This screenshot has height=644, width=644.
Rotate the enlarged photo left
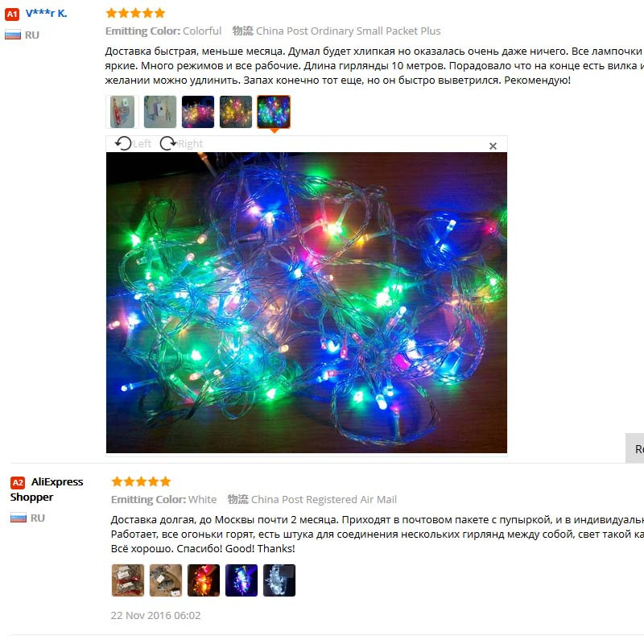(x=133, y=143)
